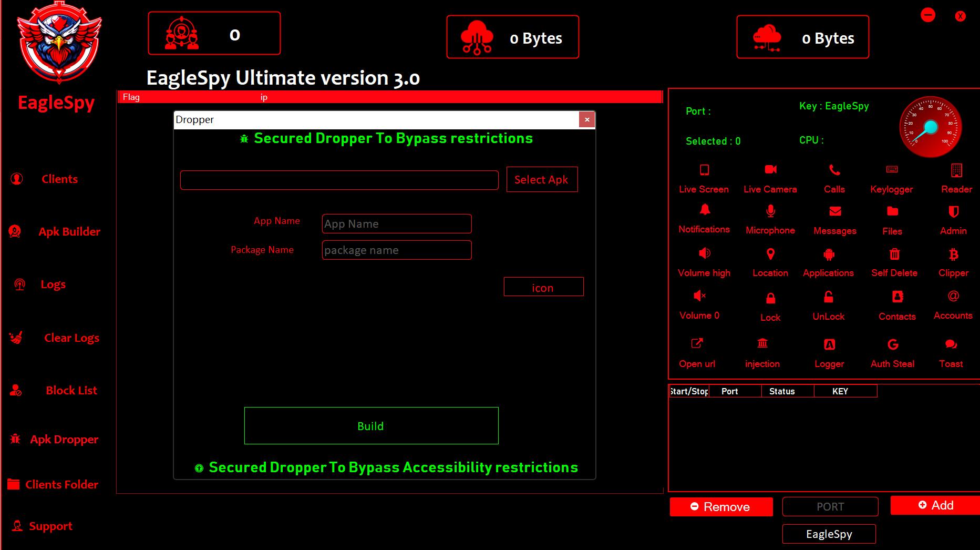The width and height of the screenshot is (980, 550).
Task: Select the Microphone icon
Action: tap(770, 211)
